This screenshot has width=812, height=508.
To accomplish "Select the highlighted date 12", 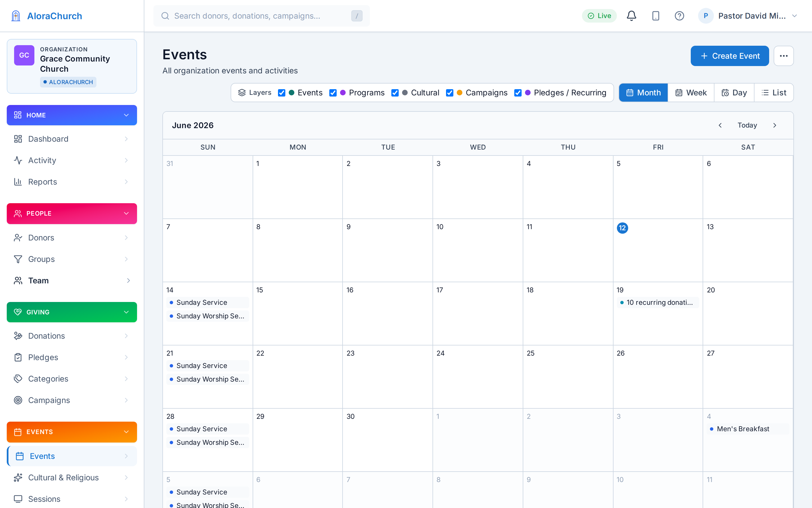I will pyautogui.click(x=623, y=228).
